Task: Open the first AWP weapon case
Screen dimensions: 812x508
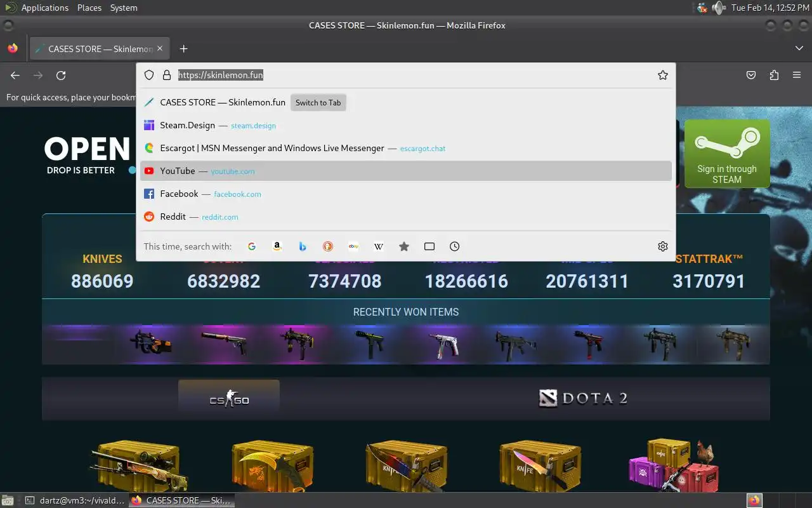Action: [x=140, y=467]
